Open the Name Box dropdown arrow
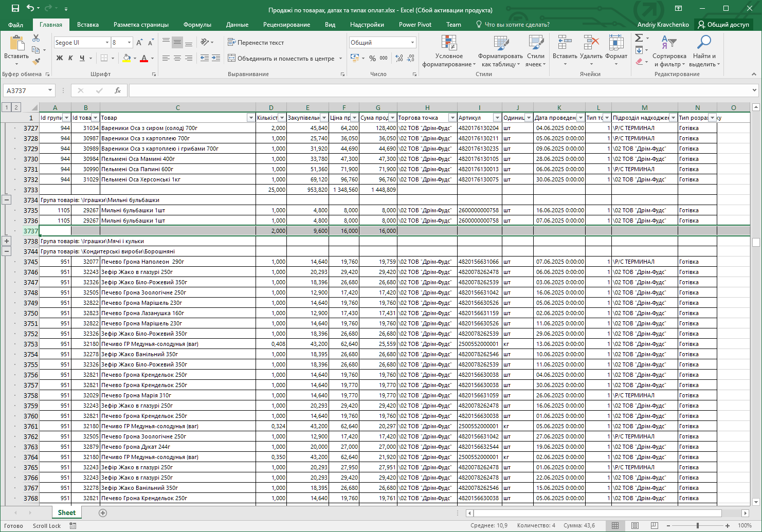Image resolution: width=762 pixels, height=532 pixels. tap(50, 90)
